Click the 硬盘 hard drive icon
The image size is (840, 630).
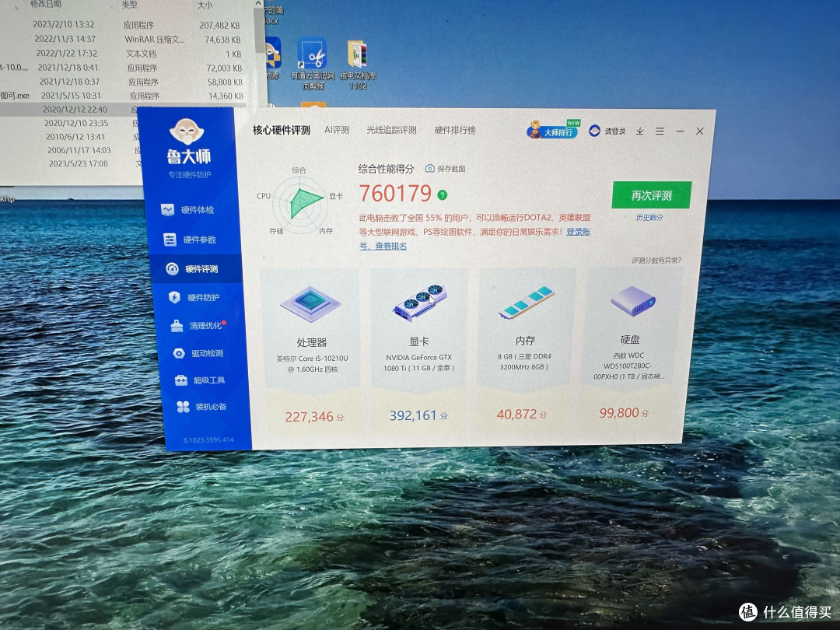[632, 300]
